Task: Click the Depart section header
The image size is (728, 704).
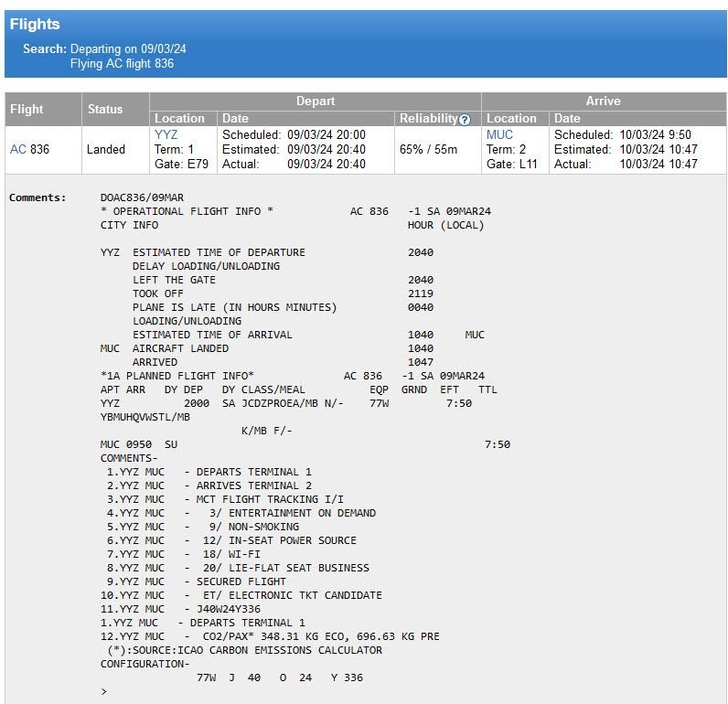Action: click(x=316, y=101)
